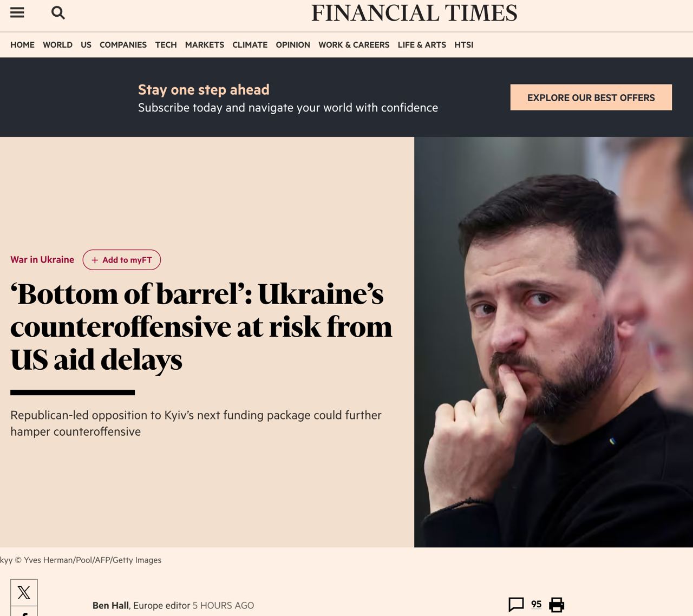
Task: Select the TECH nav item
Action: (x=166, y=45)
